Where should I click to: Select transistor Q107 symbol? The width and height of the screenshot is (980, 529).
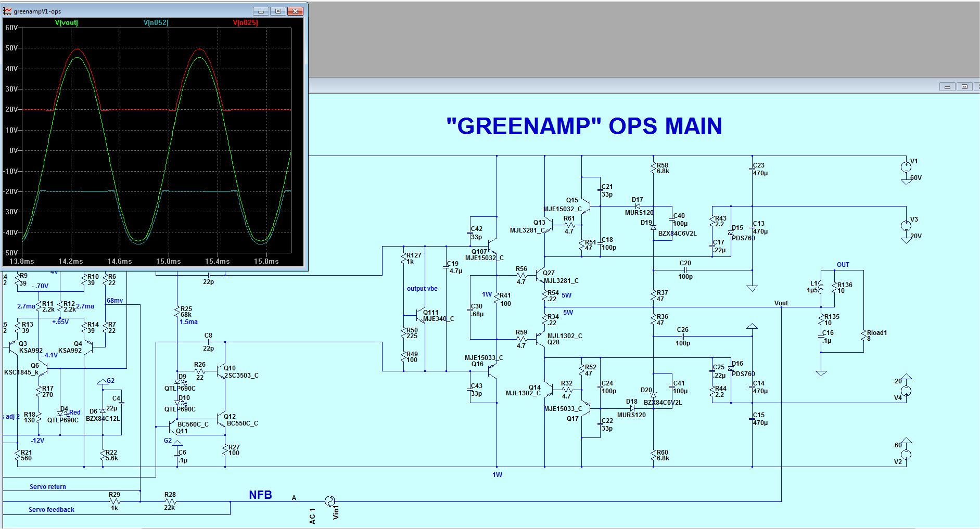(x=492, y=246)
